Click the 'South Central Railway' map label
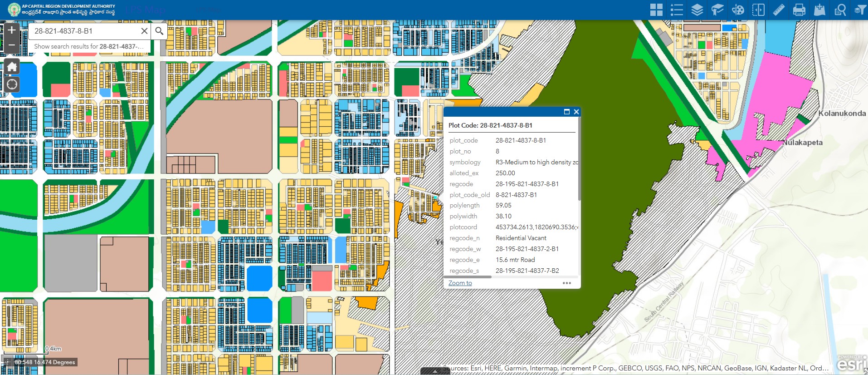868x375 pixels. tap(664, 301)
